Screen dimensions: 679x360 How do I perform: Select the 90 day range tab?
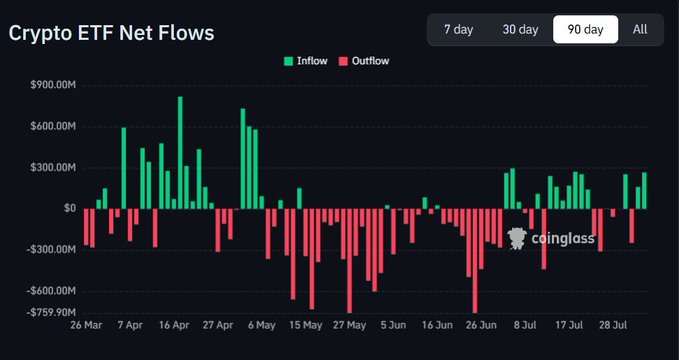point(585,29)
